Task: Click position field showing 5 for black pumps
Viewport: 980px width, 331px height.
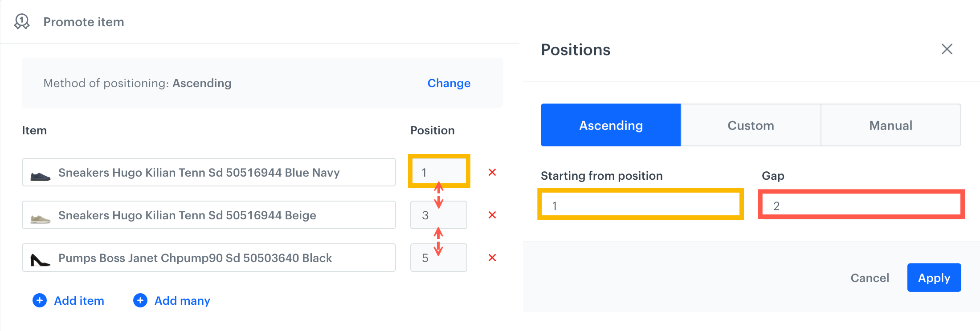Action: [x=438, y=258]
